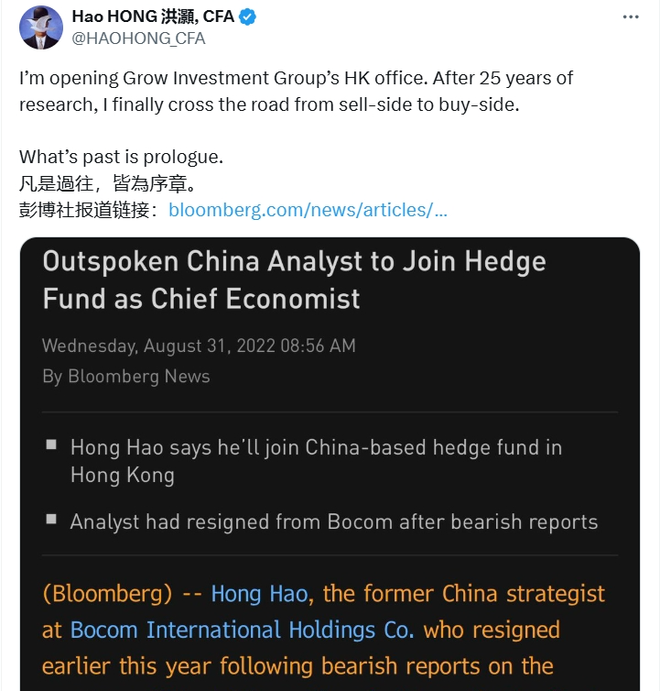This screenshot has height=691, width=660.
Task: Click Hao Hong's profile avatar
Action: (x=39, y=27)
